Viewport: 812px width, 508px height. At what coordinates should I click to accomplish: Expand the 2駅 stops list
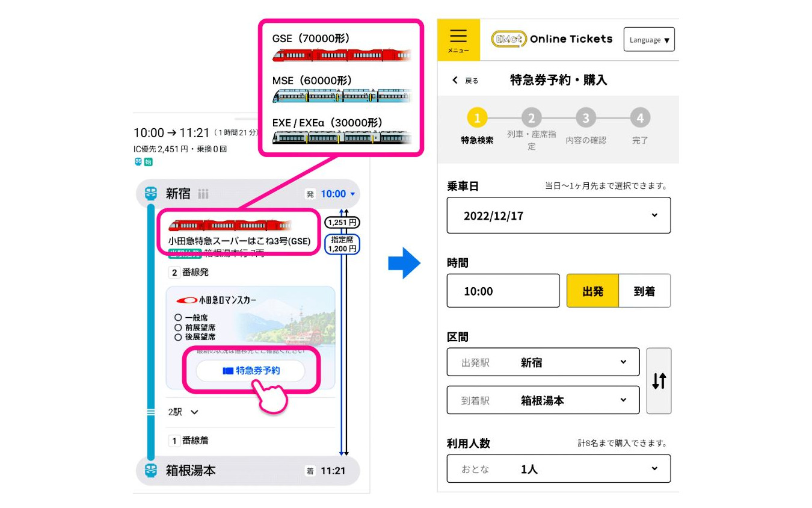[183, 412]
